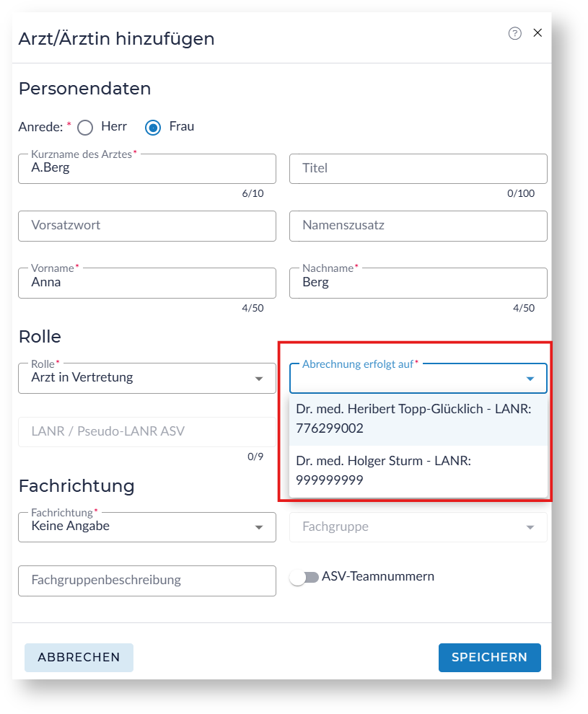Click the Vorsatzwort text field
The height and width of the screenshot is (714, 588).
pos(147,226)
